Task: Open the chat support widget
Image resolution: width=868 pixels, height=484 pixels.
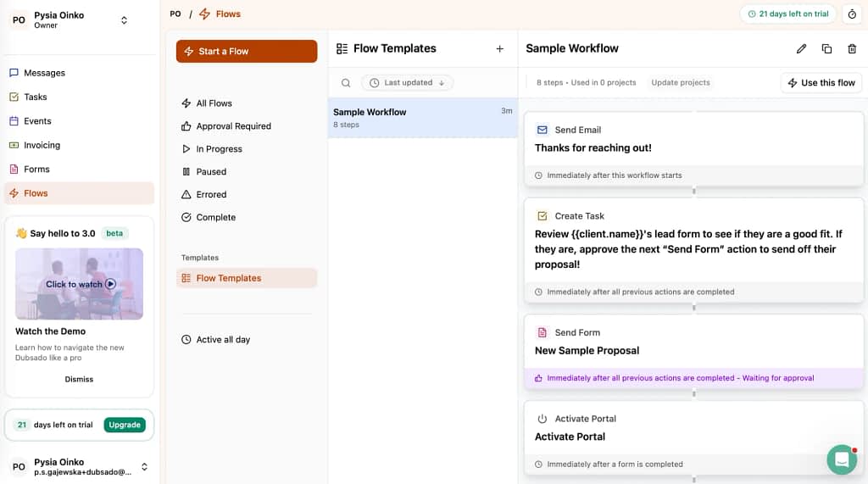Action: [x=842, y=459]
